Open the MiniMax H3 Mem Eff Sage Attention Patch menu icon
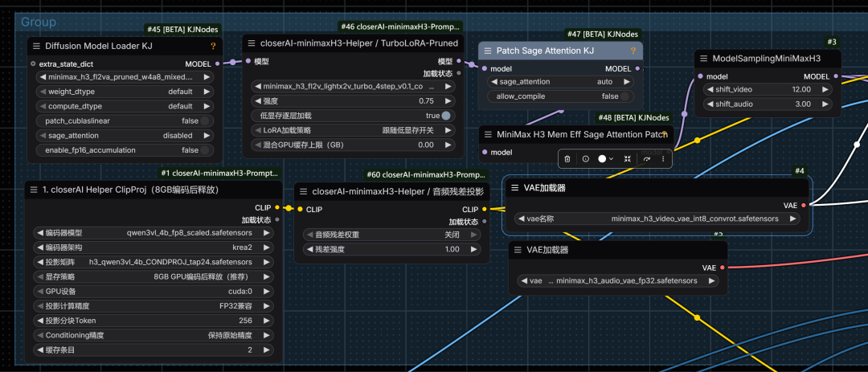The image size is (868, 372). (488, 134)
